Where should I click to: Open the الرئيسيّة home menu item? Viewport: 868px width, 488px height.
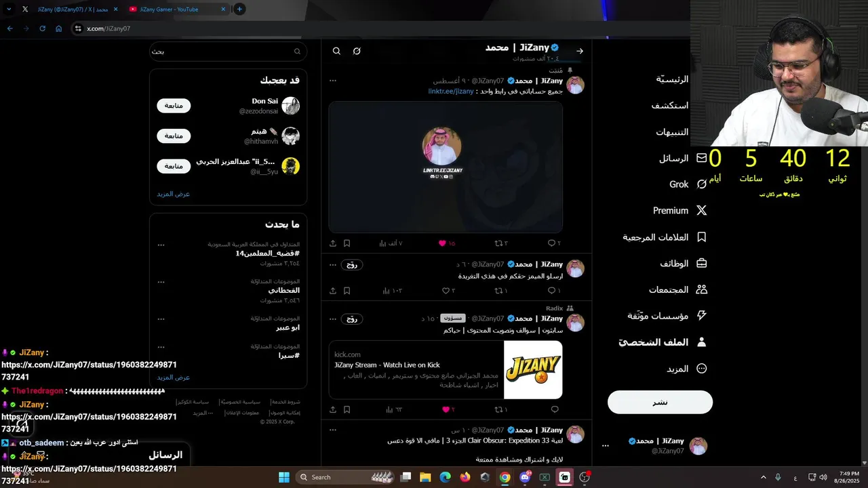pyautogui.click(x=671, y=79)
